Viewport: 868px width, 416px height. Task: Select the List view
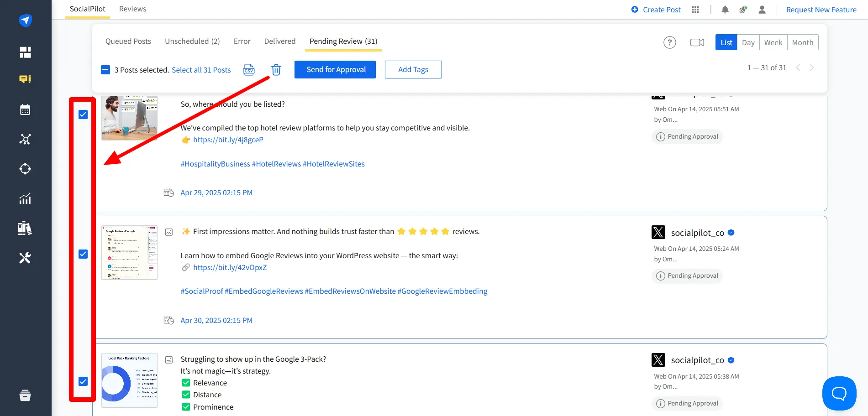(x=726, y=42)
